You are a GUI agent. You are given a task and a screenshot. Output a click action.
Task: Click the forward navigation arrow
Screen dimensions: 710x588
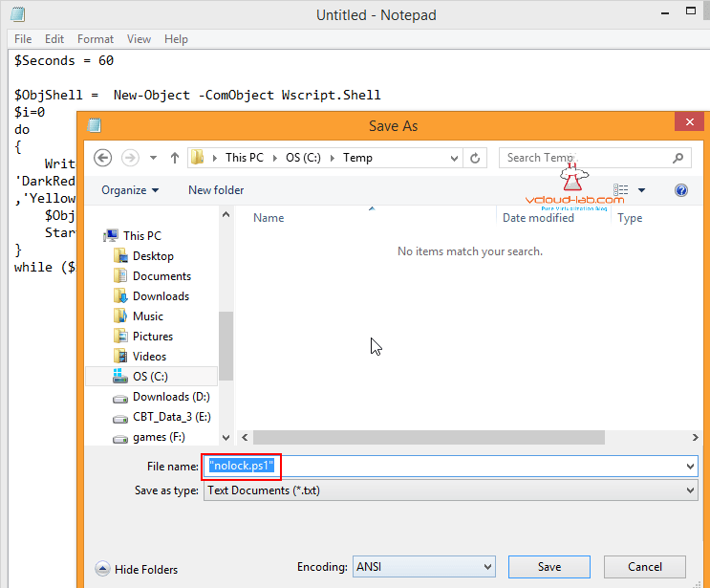[x=130, y=158]
